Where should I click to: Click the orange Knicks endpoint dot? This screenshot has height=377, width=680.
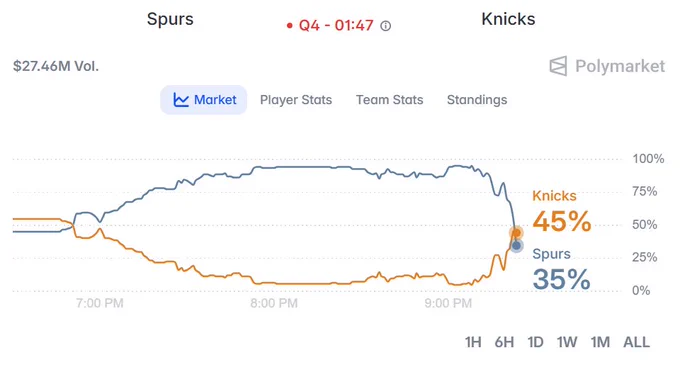(x=516, y=233)
